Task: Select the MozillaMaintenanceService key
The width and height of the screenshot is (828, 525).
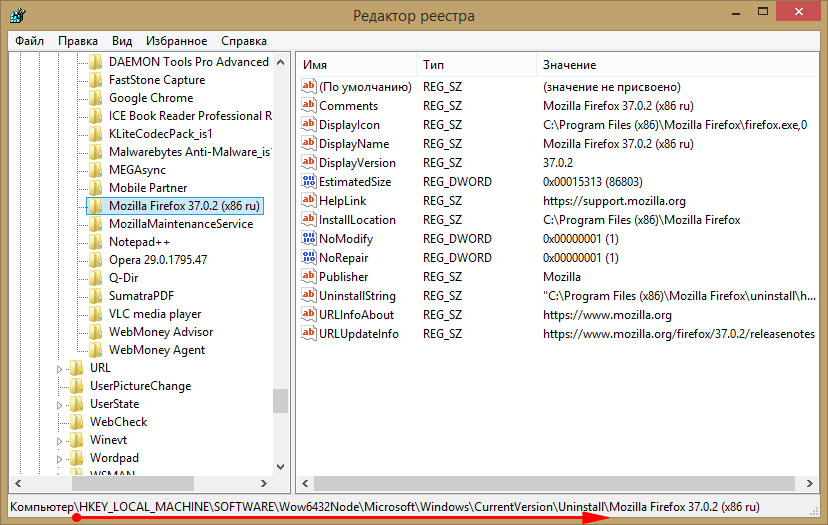Action: [x=181, y=224]
